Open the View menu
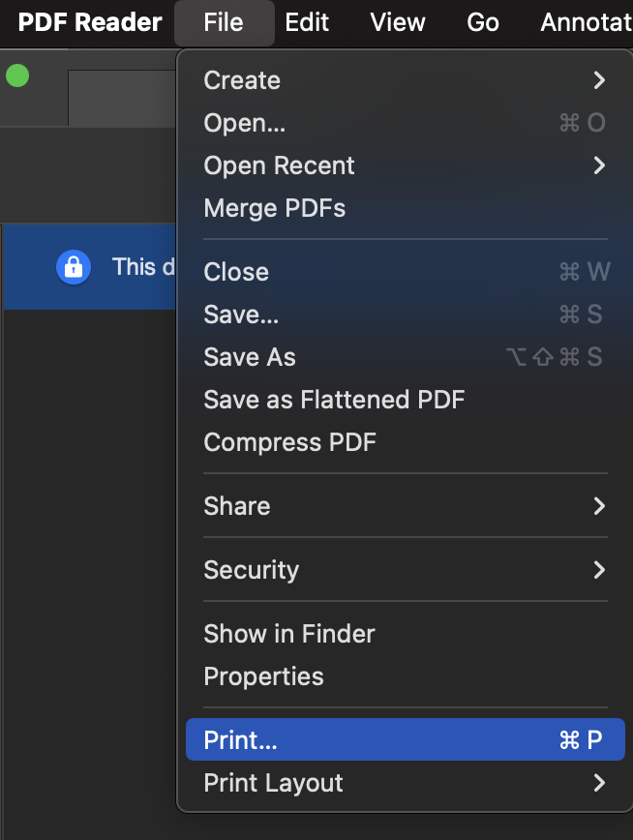Viewport: 633px width, 840px height. pyautogui.click(x=397, y=23)
